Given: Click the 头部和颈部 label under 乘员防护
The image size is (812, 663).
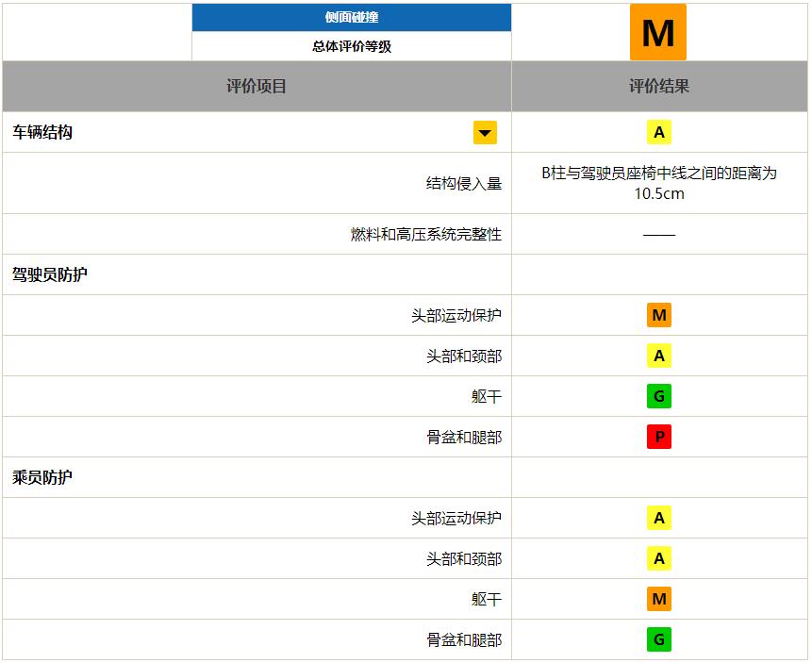Looking at the screenshot, I should click(x=463, y=558).
